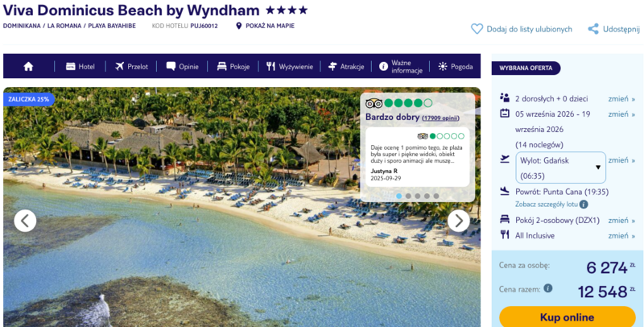Select the first review carousel dot

[398, 196]
